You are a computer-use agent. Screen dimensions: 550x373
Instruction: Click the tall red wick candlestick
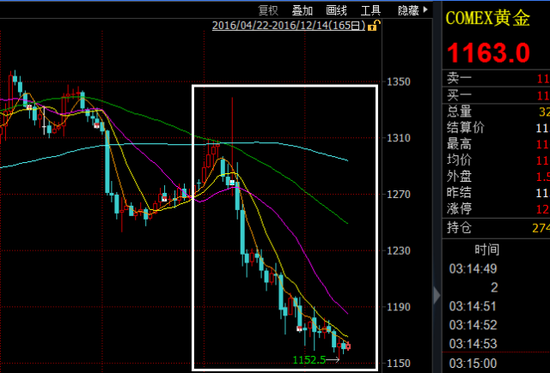pyautogui.click(x=232, y=146)
